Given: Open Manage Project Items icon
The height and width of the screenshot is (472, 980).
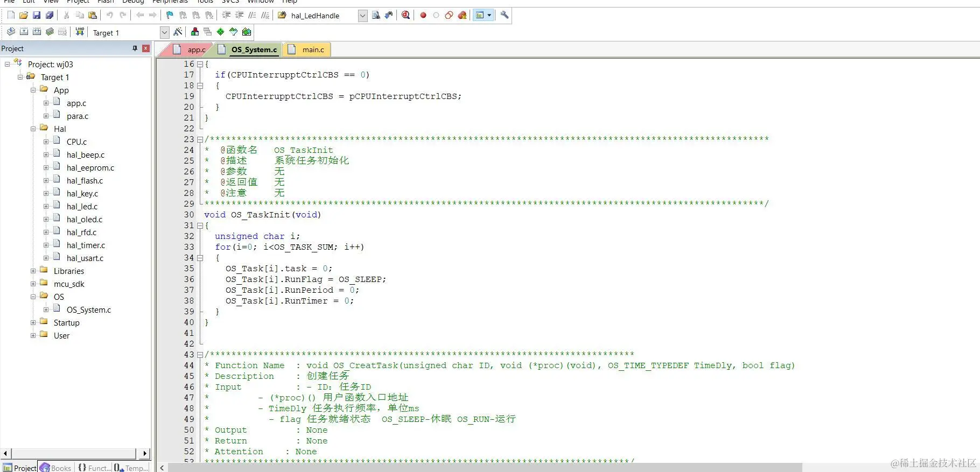Looking at the screenshot, I should [195, 32].
